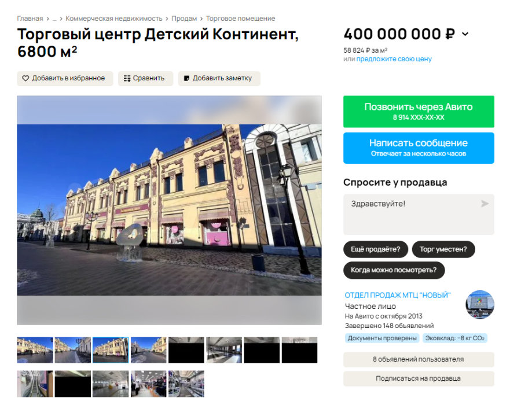Viewport: 521px width, 420px height.
Task: Select the Когда можно посмотреть? chip
Action: [394, 270]
